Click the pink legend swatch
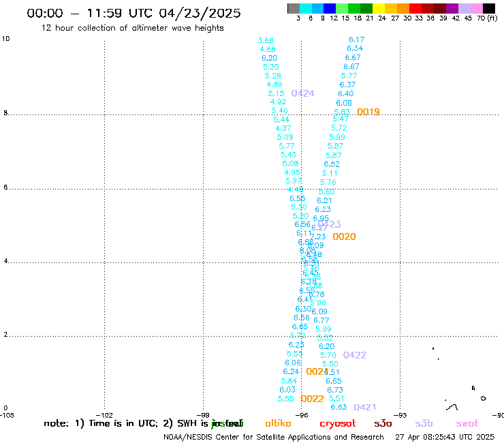The image size is (504, 443). [477, 8]
